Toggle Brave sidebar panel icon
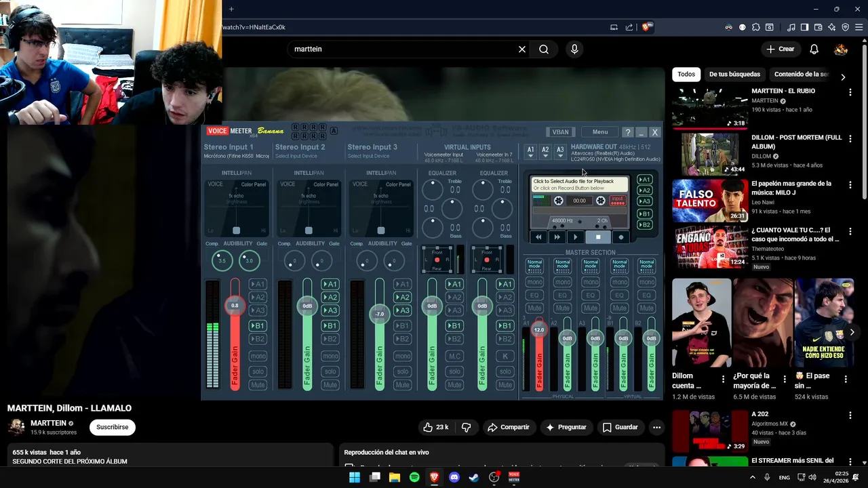Image resolution: width=868 pixels, height=488 pixels. click(804, 27)
